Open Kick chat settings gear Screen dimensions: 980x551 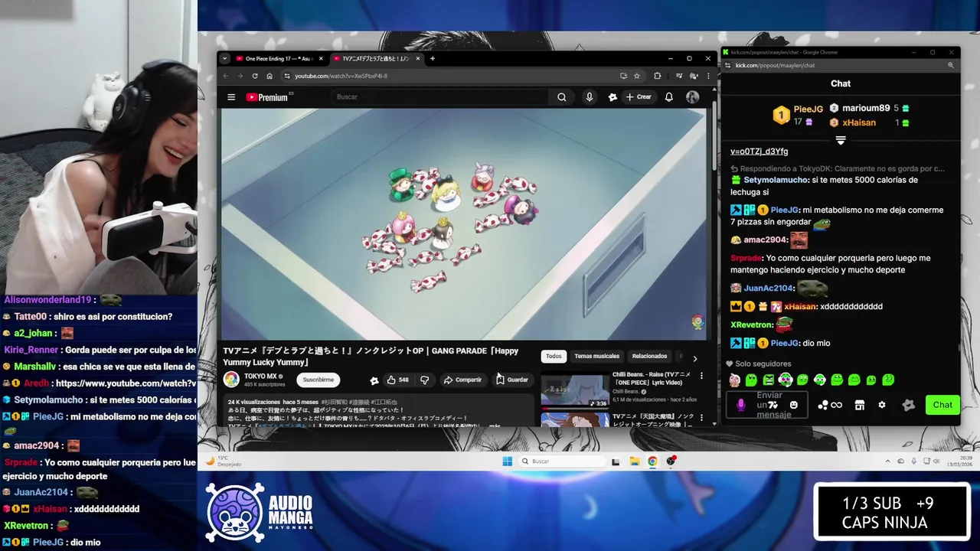(881, 405)
